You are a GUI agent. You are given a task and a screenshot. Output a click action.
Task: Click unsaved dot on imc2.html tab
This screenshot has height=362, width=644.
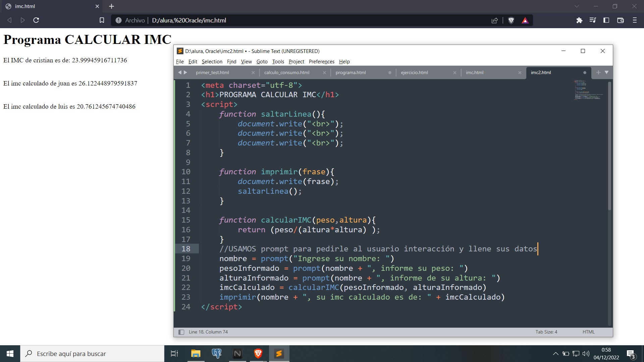[x=585, y=73]
